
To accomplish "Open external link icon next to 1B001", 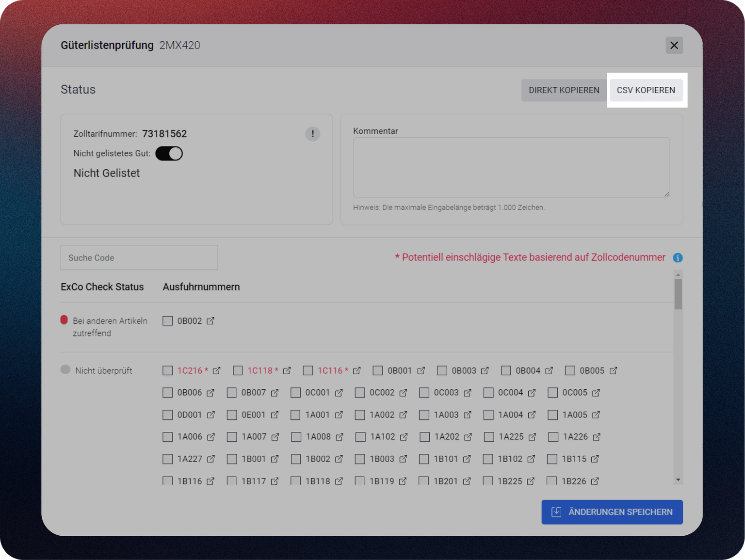I will [x=275, y=459].
